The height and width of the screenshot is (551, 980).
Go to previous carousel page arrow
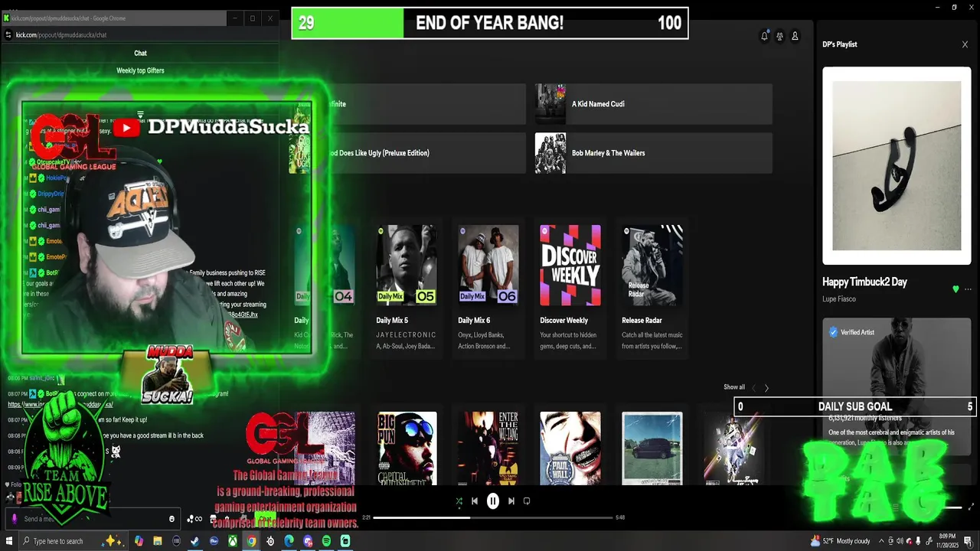pos(753,388)
